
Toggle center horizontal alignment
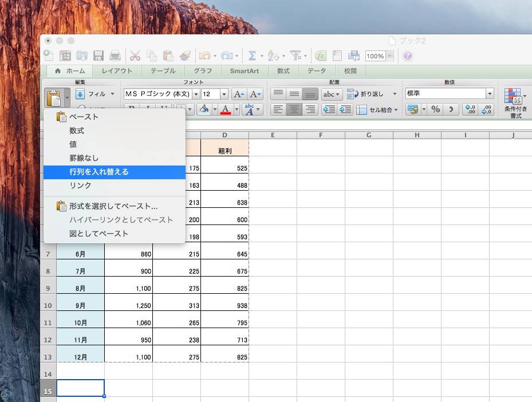click(294, 109)
